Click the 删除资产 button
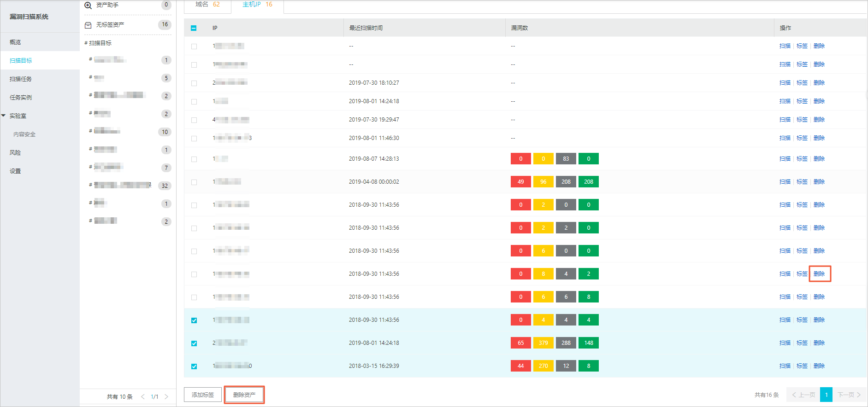Viewport: 868px width, 407px height. tap(244, 395)
